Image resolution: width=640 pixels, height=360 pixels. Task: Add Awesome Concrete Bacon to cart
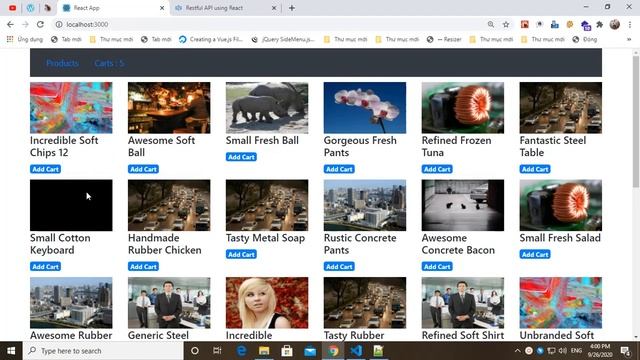point(437,267)
